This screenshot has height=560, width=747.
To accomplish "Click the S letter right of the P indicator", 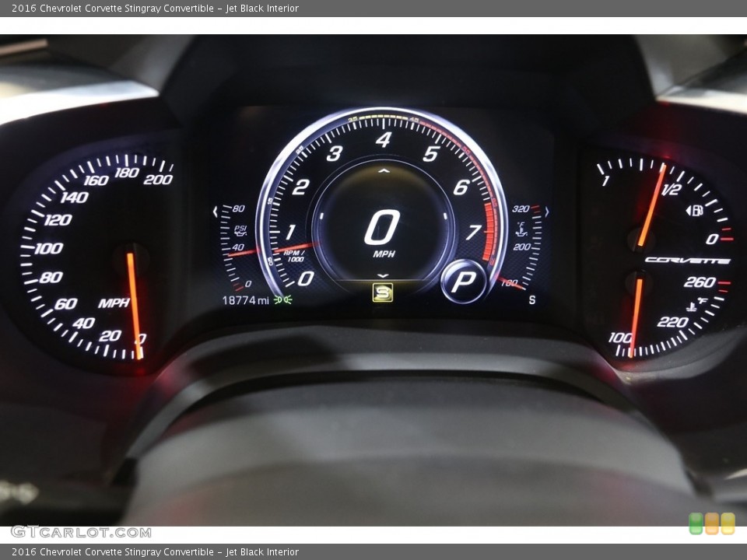I will [x=532, y=299].
